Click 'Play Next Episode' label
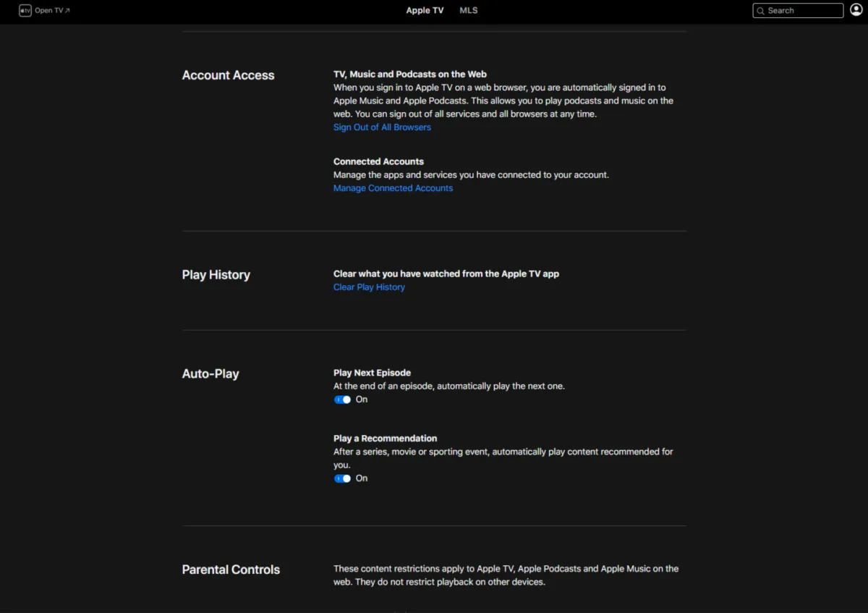The height and width of the screenshot is (613, 868). point(372,373)
